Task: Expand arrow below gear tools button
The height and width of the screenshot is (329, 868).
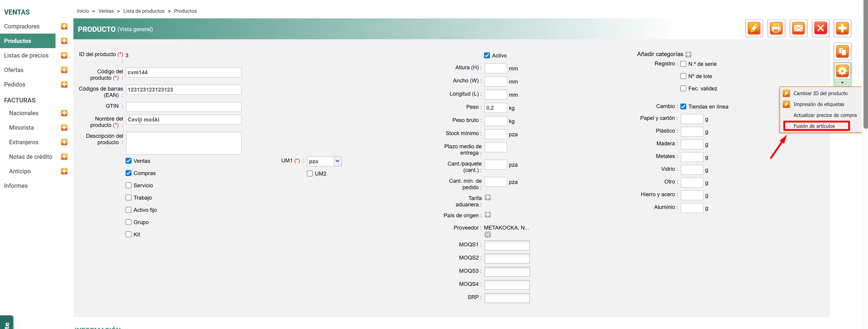Action: pyautogui.click(x=842, y=83)
